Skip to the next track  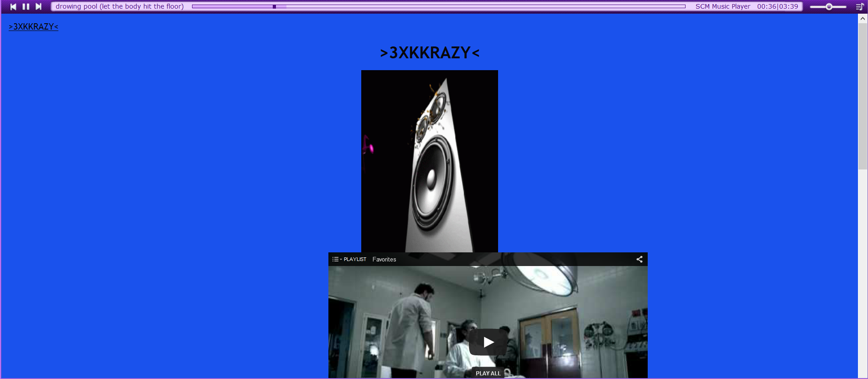tap(39, 6)
